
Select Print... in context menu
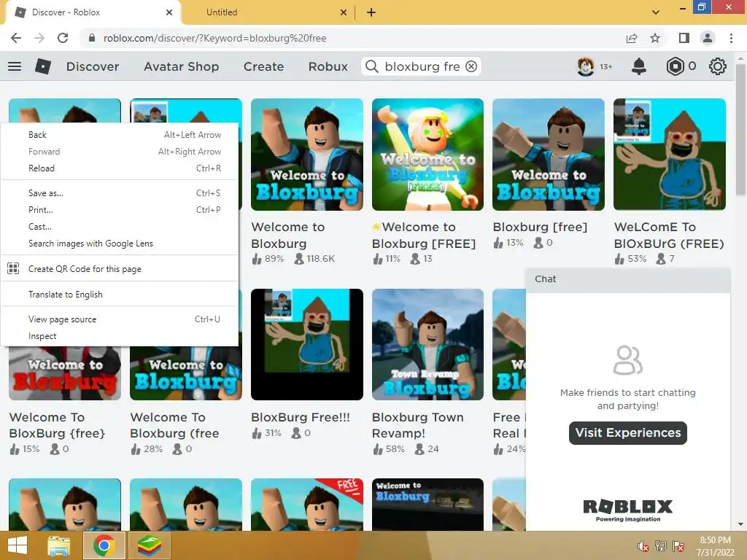tap(120, 209)
